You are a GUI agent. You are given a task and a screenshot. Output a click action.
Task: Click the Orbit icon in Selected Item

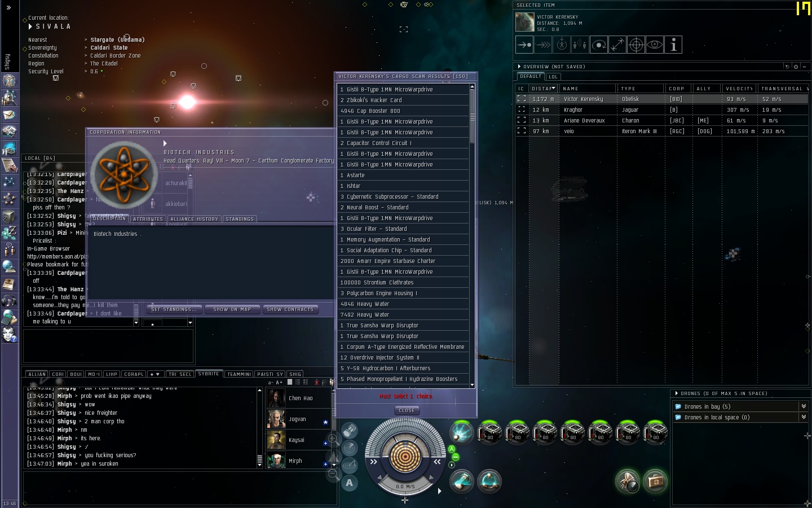pyautogui.click(x=599, y=45)
